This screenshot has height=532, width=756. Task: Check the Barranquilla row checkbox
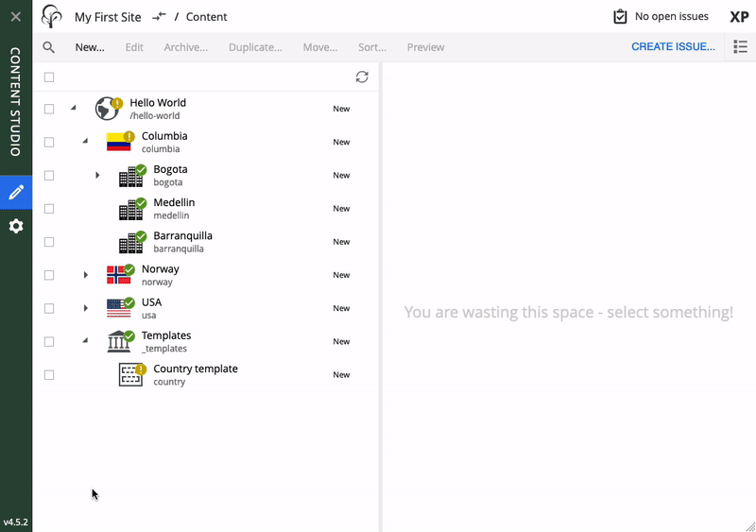click(49, 242)
